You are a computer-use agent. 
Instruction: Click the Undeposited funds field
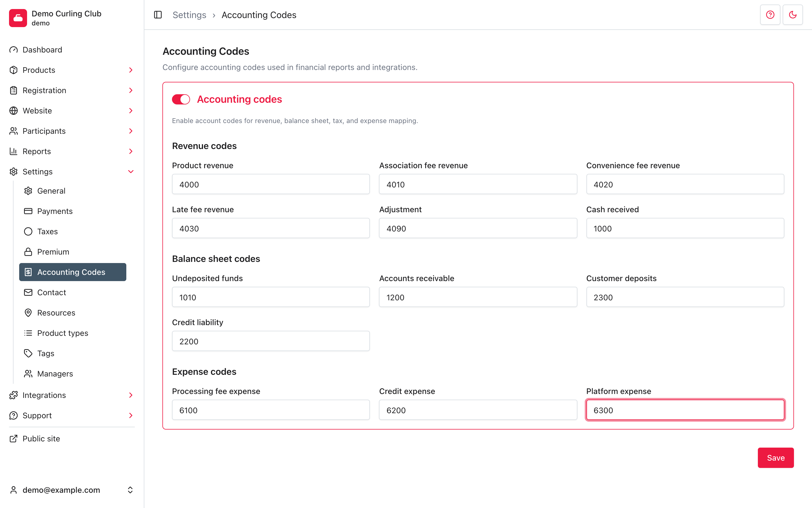coord(271,297)
